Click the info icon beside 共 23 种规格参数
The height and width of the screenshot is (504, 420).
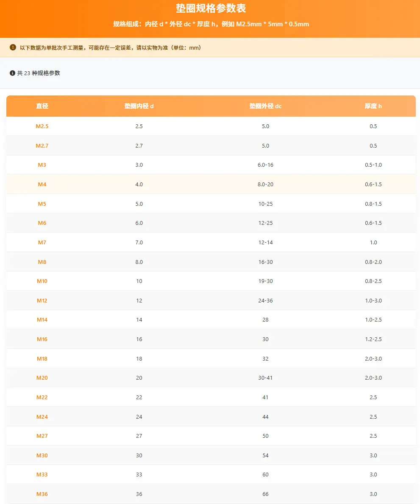[x=13, y=73]
